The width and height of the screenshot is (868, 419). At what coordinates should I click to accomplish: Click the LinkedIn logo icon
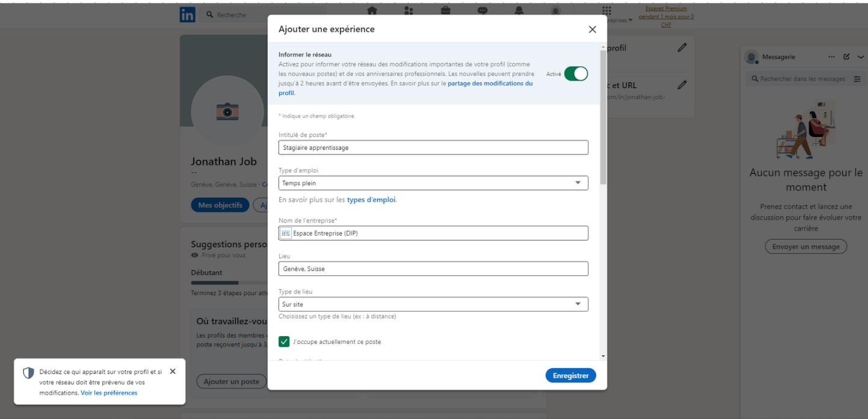point(187,15)
